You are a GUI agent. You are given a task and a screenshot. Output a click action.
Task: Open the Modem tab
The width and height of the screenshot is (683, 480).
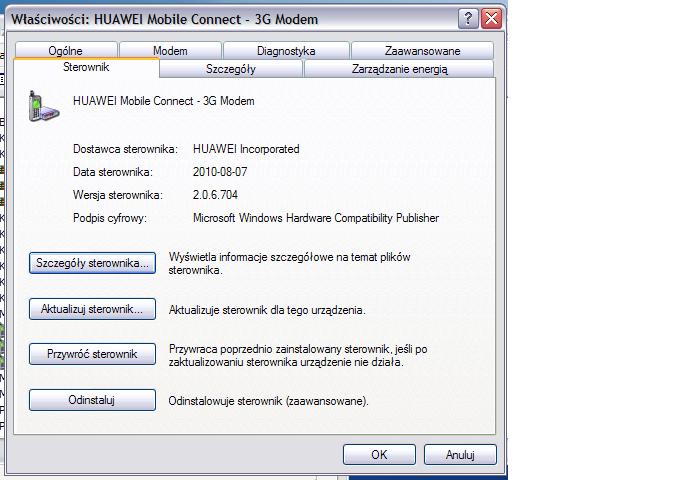coord(170,51)
